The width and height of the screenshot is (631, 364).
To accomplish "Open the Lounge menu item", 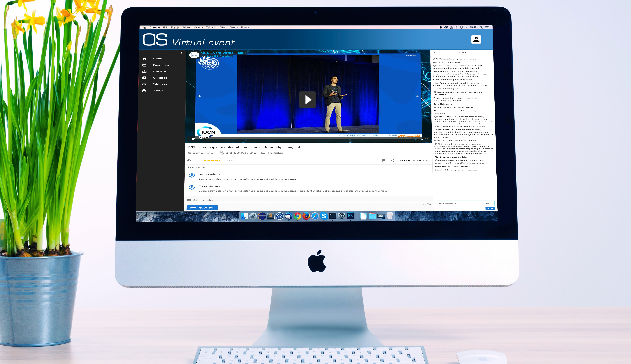I will click(x=158, y=90).
